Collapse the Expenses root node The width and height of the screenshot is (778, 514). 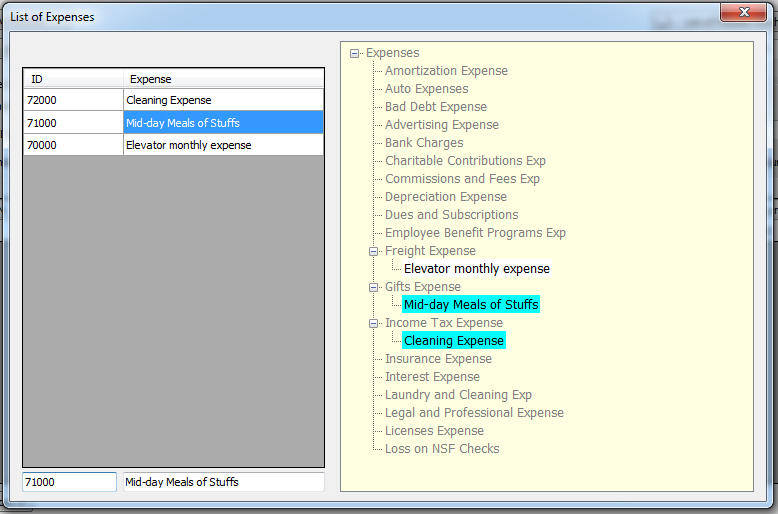354,53
